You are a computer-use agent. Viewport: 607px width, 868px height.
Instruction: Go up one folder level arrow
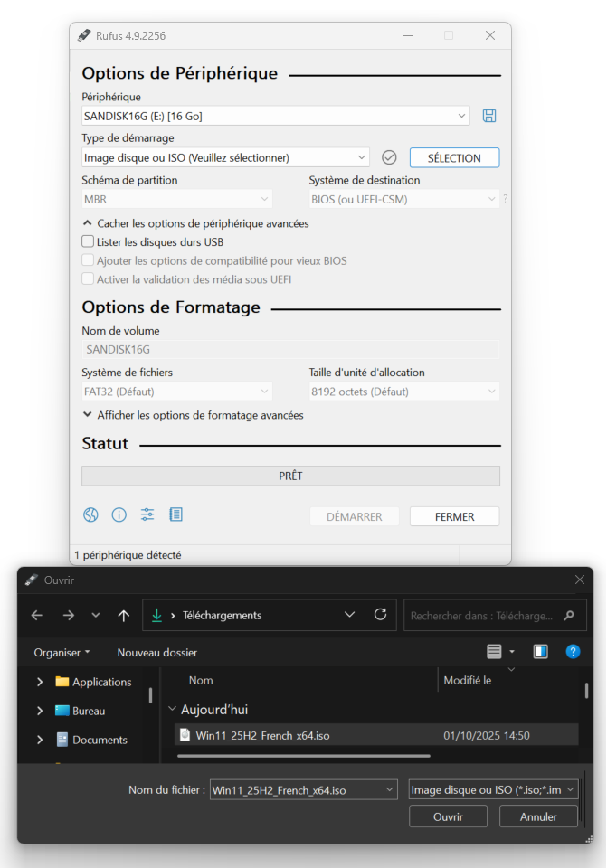pos(123,616)
